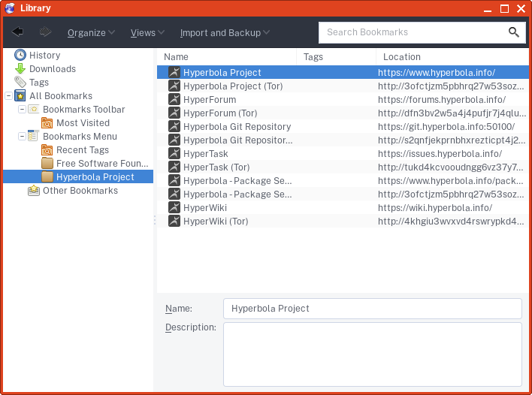Click the Most Visited folder icon
This screenshot has height=395, width=532.
[47, 123]
